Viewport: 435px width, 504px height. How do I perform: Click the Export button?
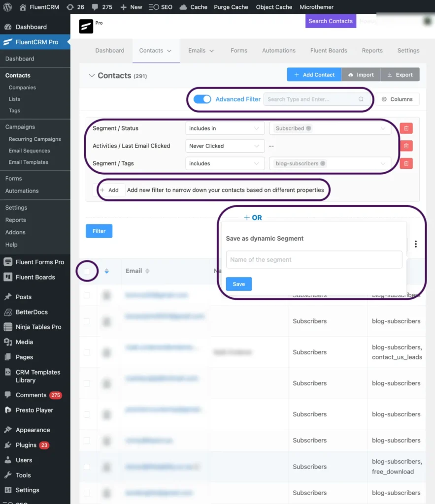coord(400,75)
